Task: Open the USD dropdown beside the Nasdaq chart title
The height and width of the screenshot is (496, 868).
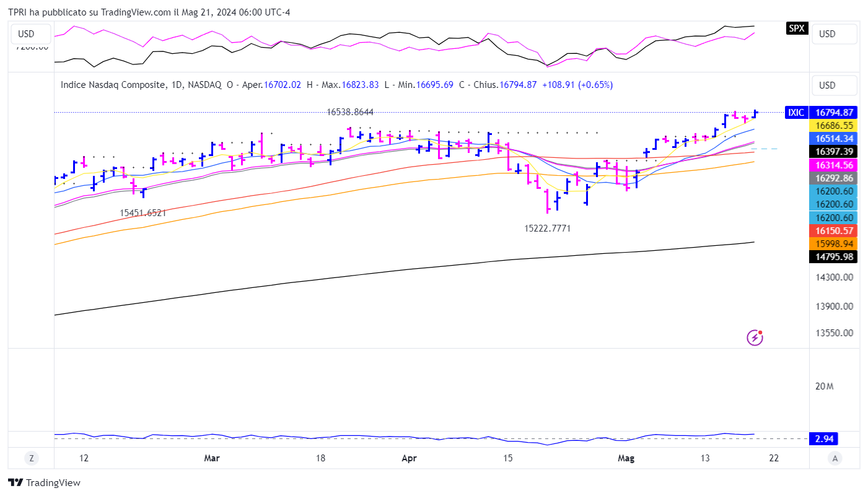Action: [x=834, y=85]
